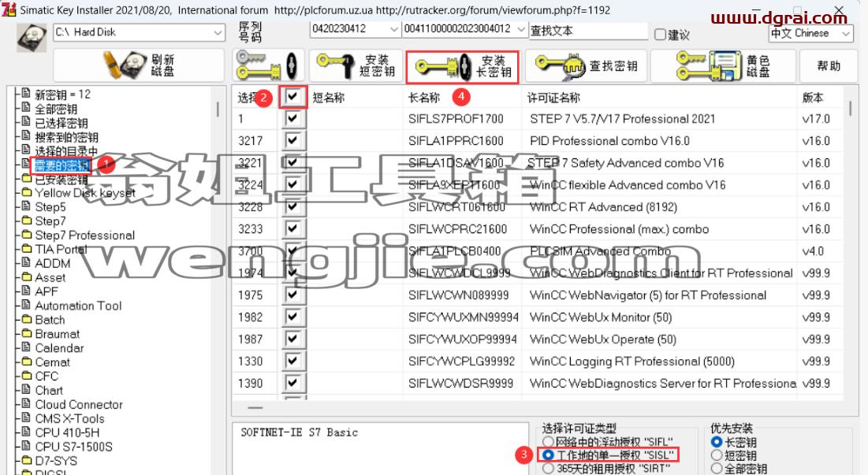Screen dimensions: 868x475
Task: Open Yellow Disk keyset folder
Action: pos(84,193)
